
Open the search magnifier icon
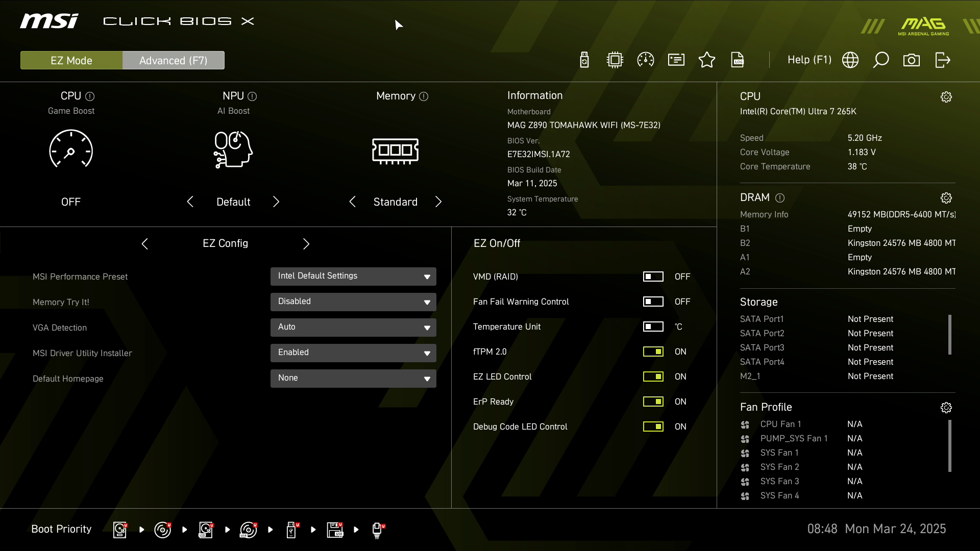881,60
